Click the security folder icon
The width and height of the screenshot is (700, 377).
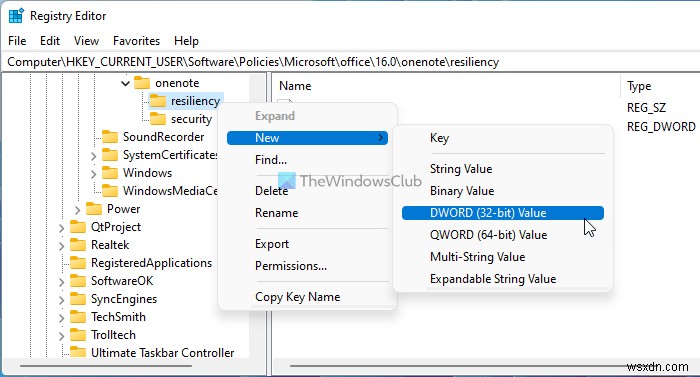click(158, 119)
